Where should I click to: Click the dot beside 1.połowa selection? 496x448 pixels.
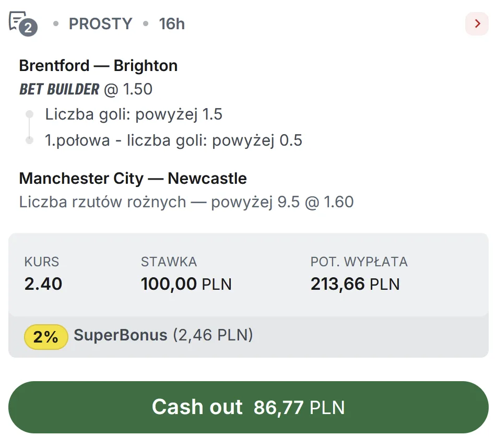pos(30,140)
